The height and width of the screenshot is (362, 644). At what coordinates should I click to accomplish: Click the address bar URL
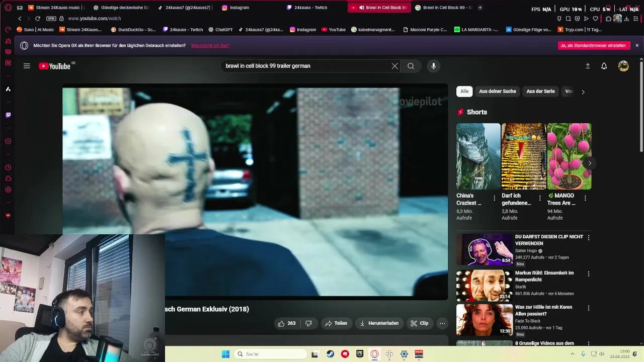click(95, 19)
